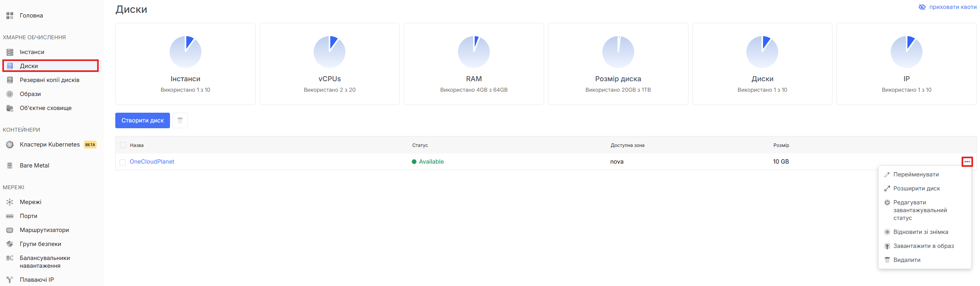
Task: Select "Перейменувати" in the disk menu
Action: coord(916,174)
